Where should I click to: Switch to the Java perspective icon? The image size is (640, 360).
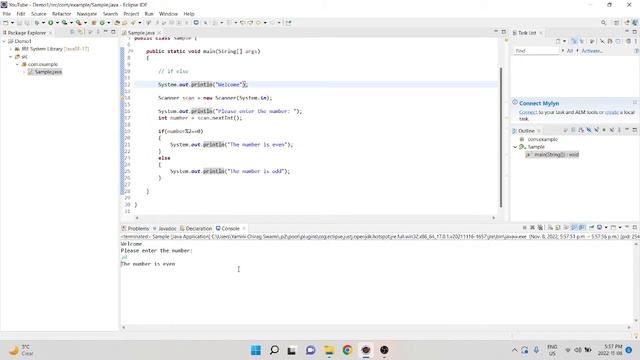pos(634,23)
